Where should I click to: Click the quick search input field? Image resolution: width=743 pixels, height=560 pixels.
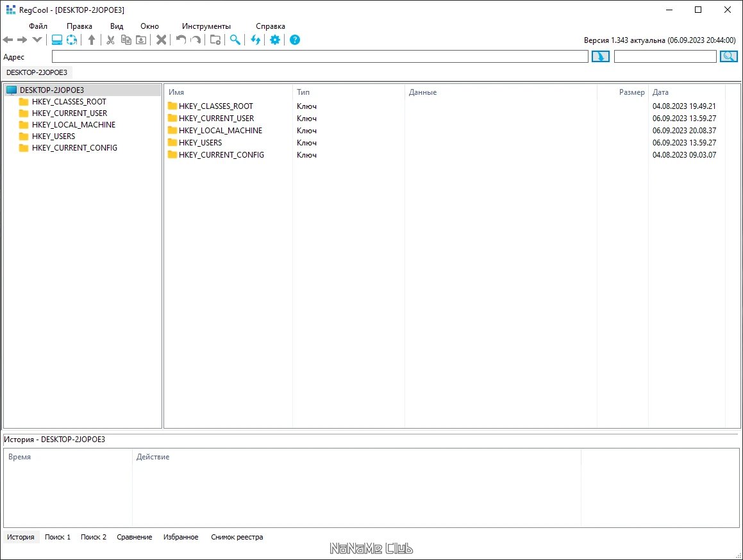coord(665,56)
